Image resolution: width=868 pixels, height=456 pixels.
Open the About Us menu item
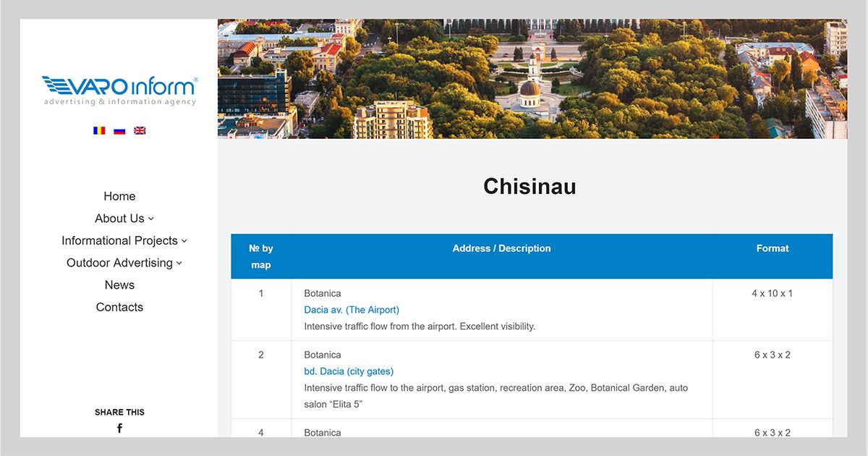coord(119,219)
